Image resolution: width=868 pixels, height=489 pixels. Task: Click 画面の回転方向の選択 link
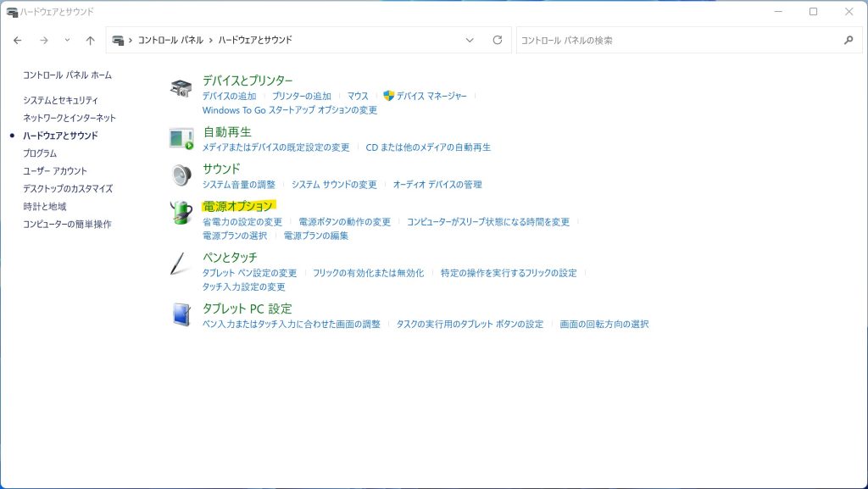pyautogui.click(x=604, y=324)
